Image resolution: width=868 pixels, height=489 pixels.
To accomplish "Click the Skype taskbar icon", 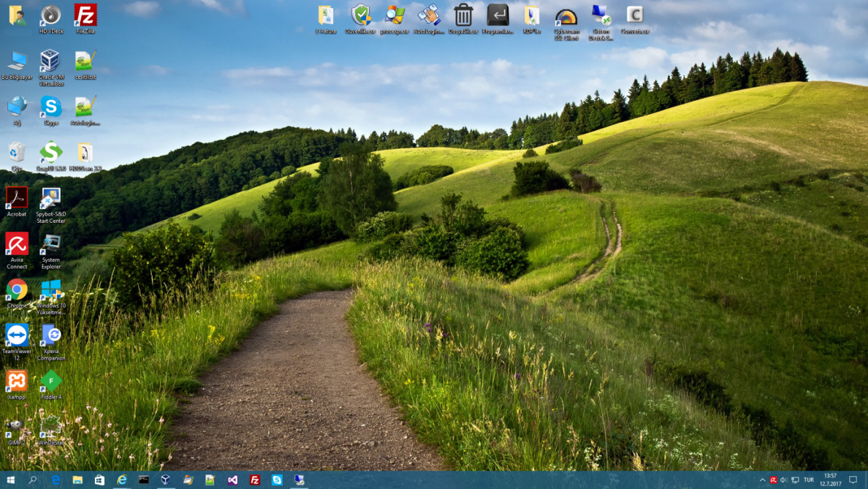I will pyautogui.click(x=277, y=480).
